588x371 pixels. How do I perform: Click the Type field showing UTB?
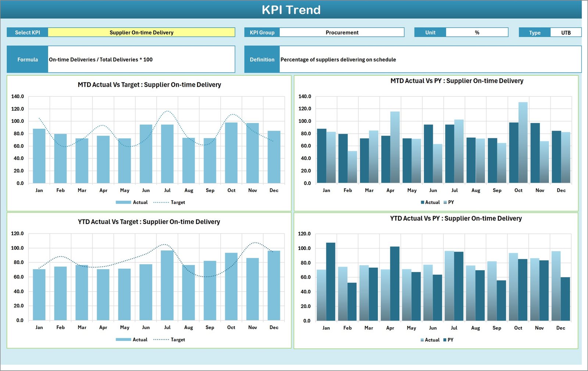[x=566, y=32]
